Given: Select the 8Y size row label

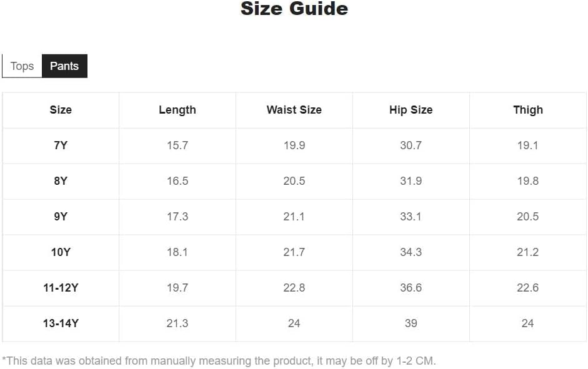Looking at the screenshot, I should click(61, 181).
